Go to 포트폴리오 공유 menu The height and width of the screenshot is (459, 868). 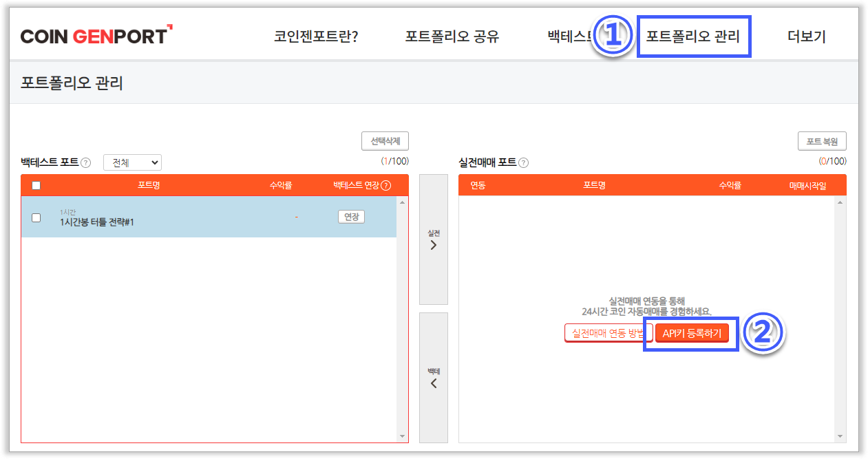452,37
